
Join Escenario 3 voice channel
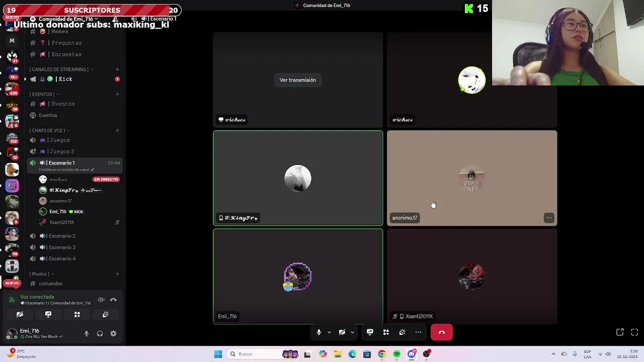tap(74, 247)
